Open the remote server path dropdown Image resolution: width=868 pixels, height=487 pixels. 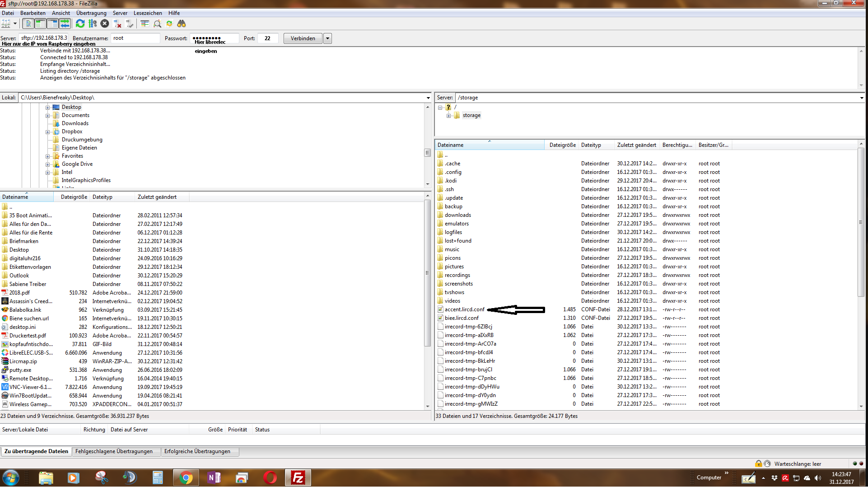[x=861, y=98]
